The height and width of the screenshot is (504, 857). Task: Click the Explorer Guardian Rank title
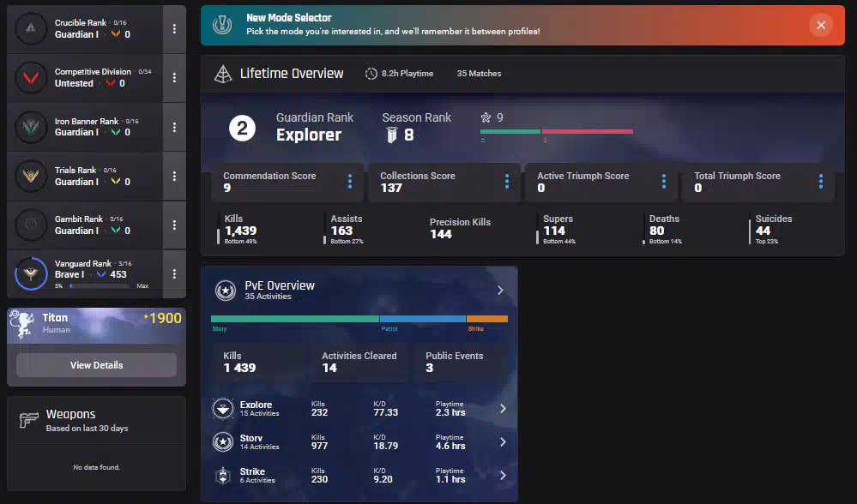(x=309, y=135)
